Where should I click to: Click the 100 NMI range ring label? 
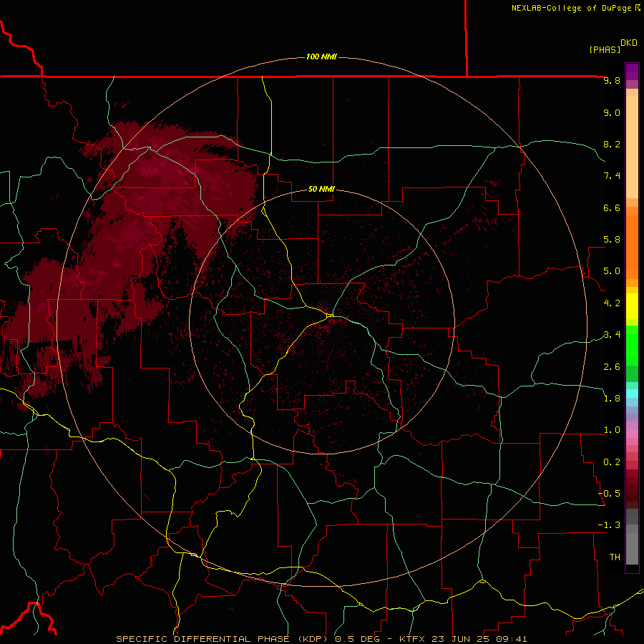click(x=321, y=57)
